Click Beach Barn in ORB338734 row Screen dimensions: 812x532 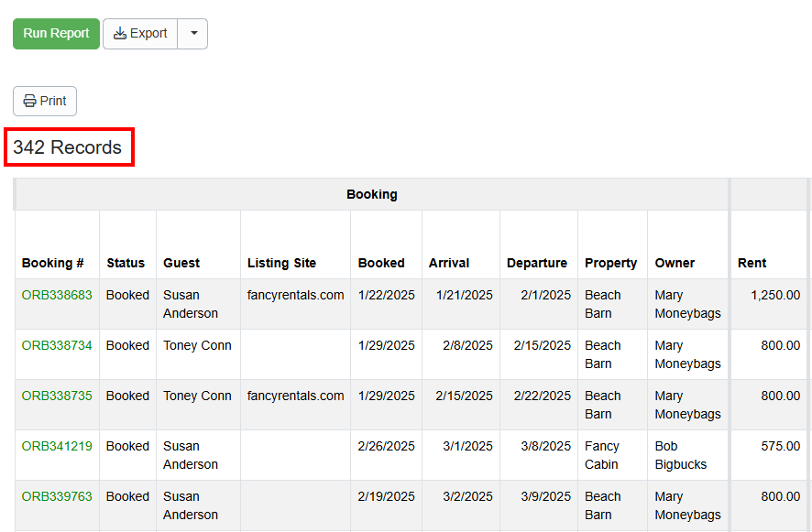[x=603, y=354]
